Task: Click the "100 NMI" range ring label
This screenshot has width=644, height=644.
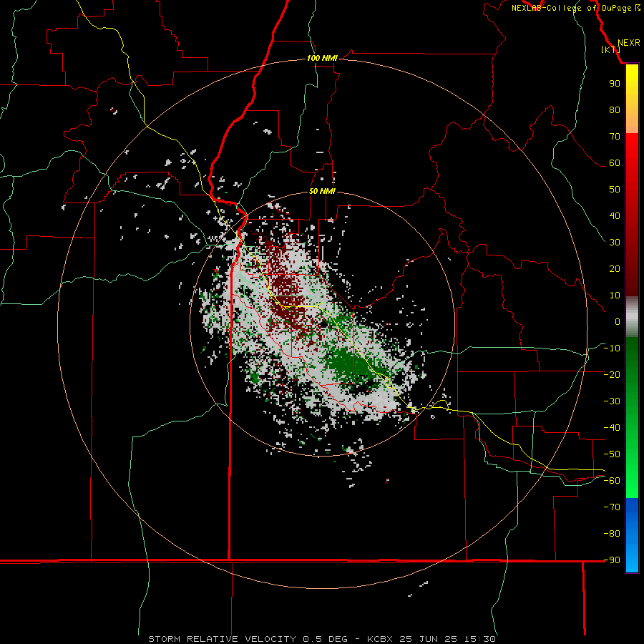Action: (x=322, y=59)
